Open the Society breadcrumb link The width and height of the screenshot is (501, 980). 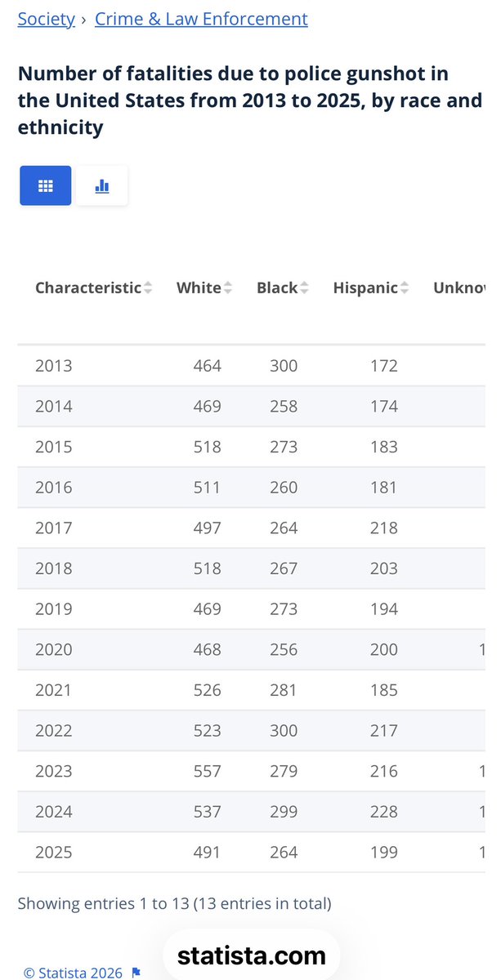47,19
